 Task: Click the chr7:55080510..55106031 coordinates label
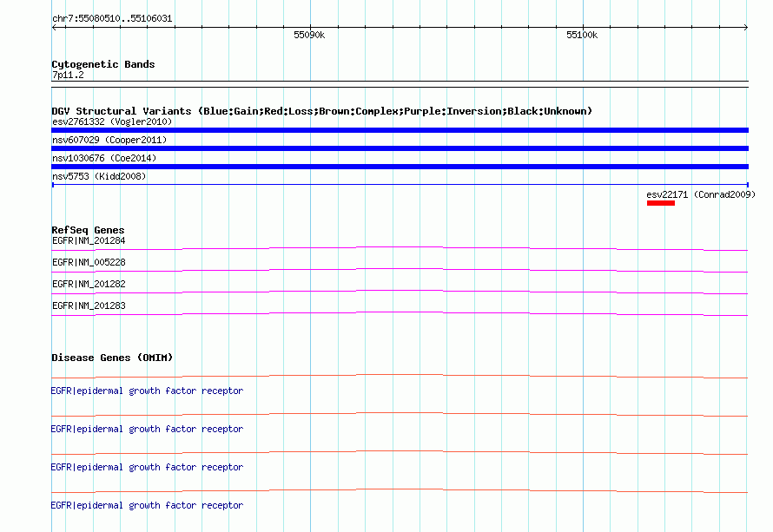(x=112, y=18)
